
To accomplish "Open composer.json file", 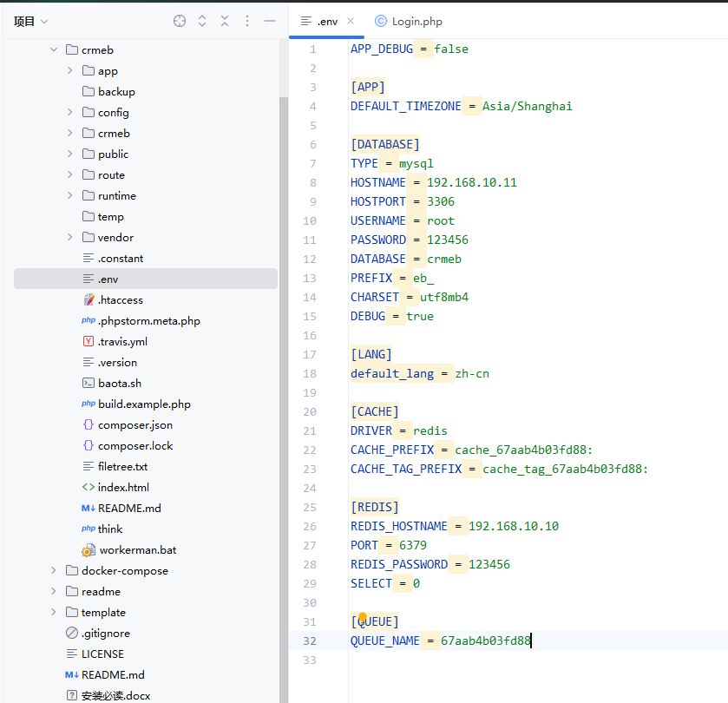I will coord(128,425).
